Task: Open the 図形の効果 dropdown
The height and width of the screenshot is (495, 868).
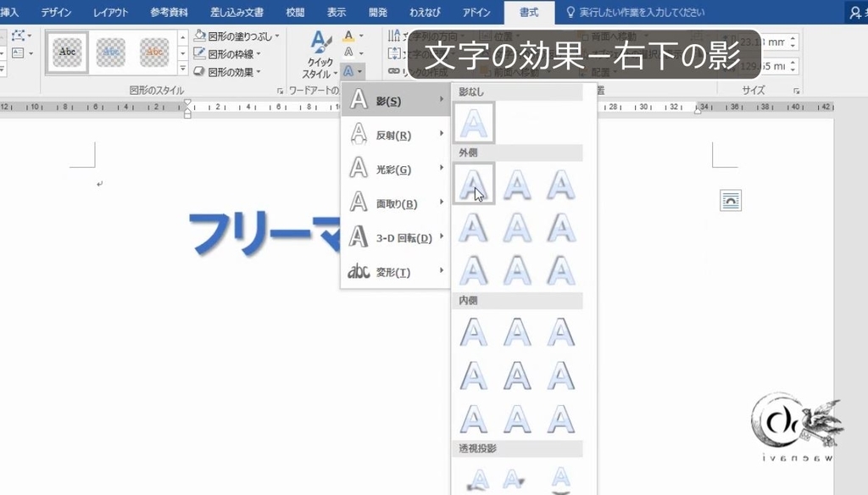Action: tap(227, 72)
